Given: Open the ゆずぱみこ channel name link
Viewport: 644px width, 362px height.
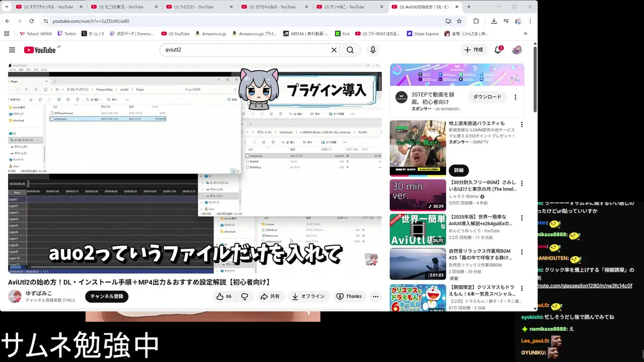Looking at the screenshot, I should [x=39, y=293].
